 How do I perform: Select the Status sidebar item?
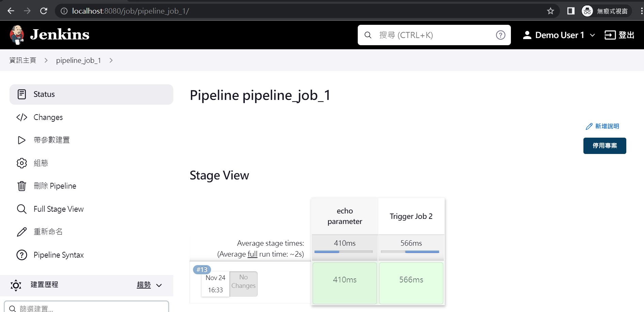click(91, 94)
